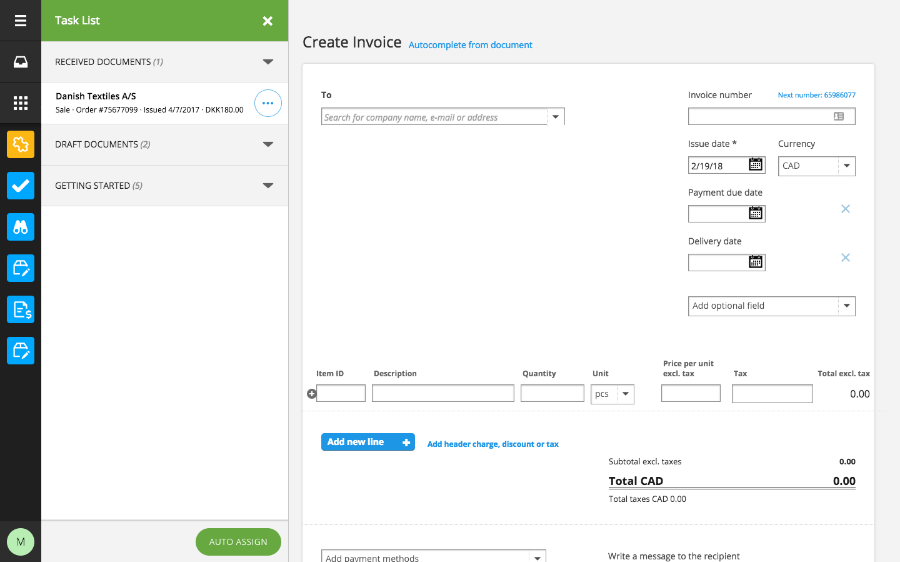The width and height of the screenshot is (900, 562).
Task: Clear the Delivery date field
Action: pyautogui.click(x=845, y=257)
